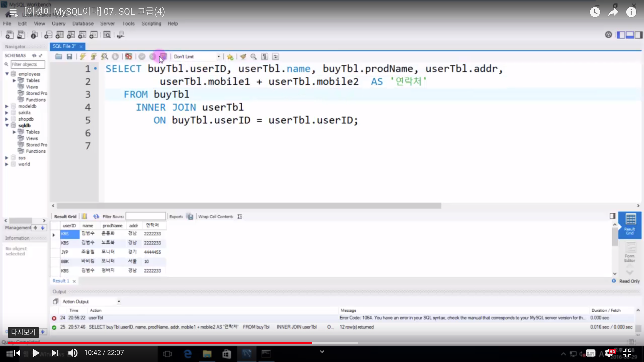Toggle the bottom output panel visibility icon
Image resolution: width=644 pixels, height=362 pixels.
[x=630, y=35]
